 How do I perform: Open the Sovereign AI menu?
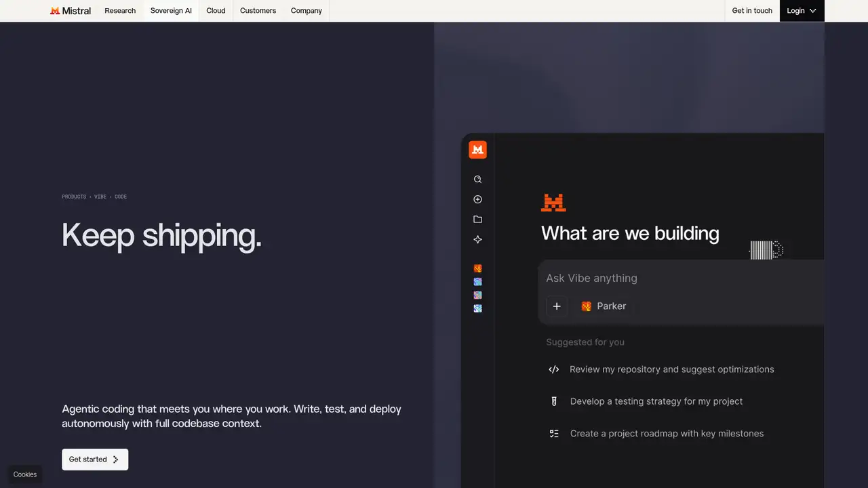pos(171,11)
